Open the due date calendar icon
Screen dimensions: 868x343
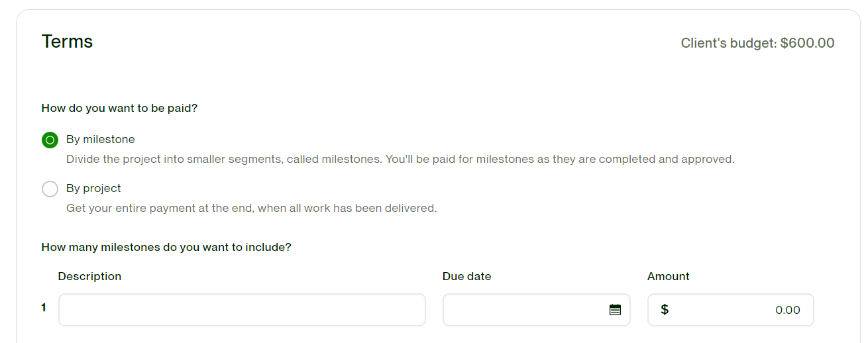[615, 310]
